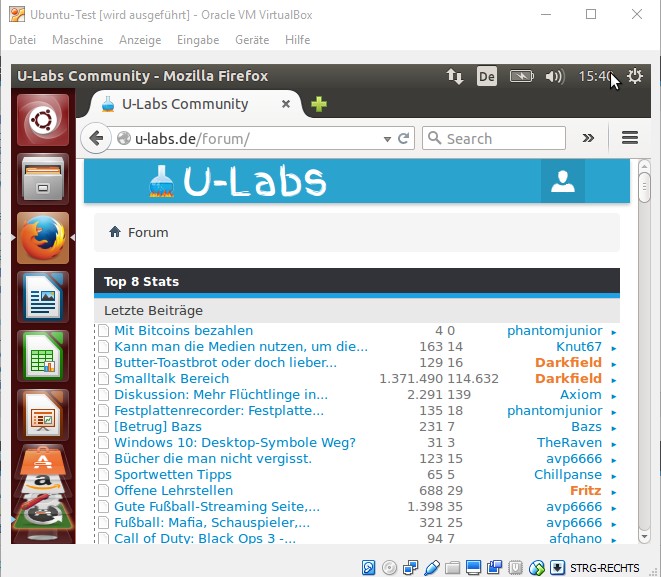
Task: Open the Geräte menu in VirtualBox
Action: pos(251,40)
